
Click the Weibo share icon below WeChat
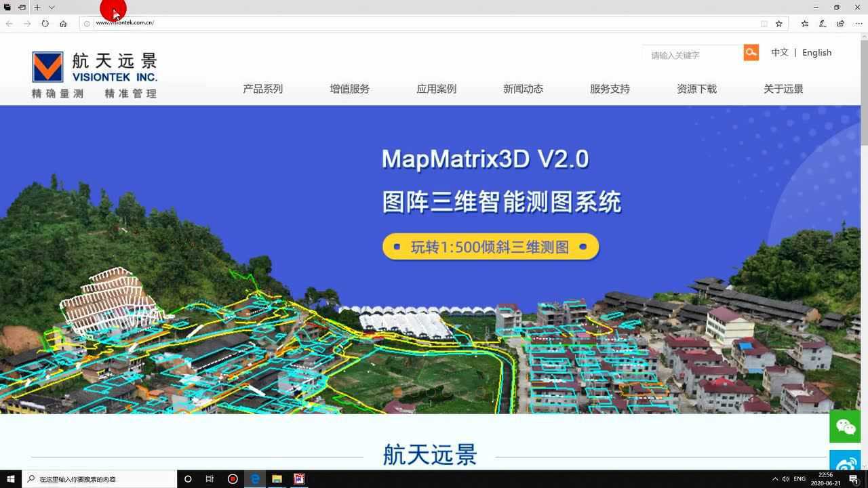(845, 464)
